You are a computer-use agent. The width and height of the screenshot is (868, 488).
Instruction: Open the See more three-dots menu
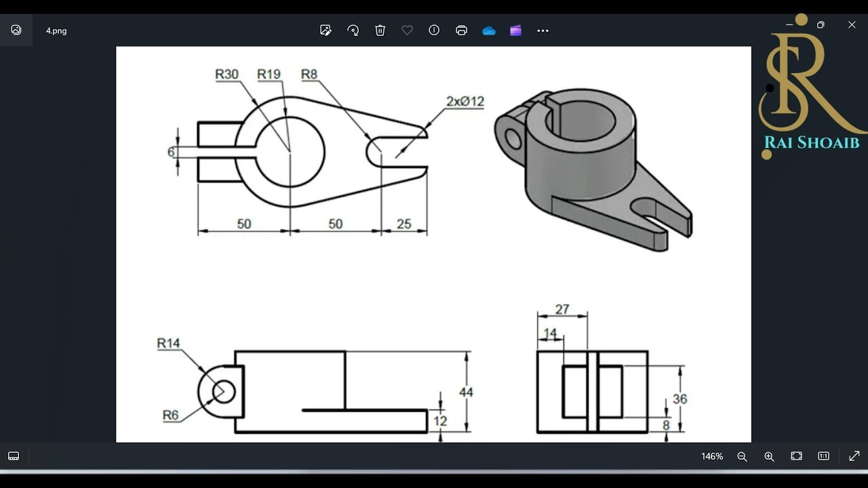pos(542,30)
